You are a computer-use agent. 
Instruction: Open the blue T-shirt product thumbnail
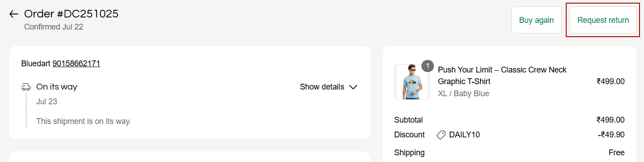click(x=412, y=81)
